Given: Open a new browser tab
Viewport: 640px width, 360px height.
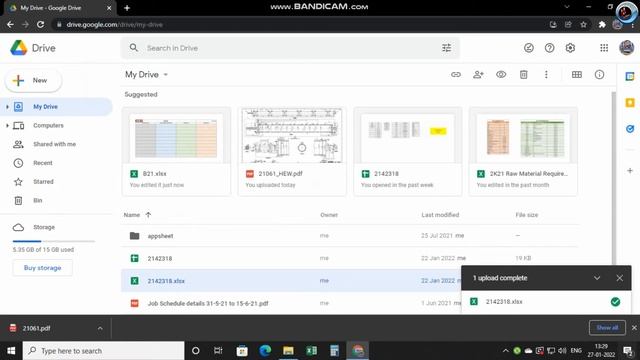Looking at the screenshot, I should (x=127, y=8).
